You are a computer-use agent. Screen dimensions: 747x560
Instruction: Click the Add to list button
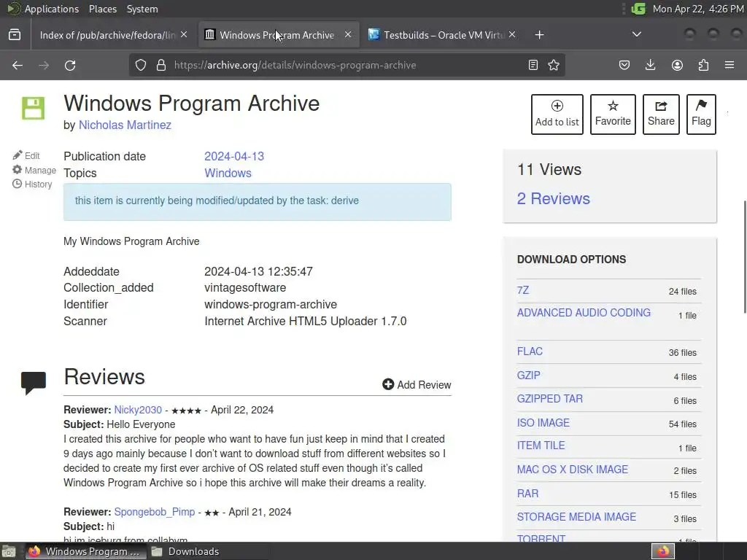(x=557, y=114)
